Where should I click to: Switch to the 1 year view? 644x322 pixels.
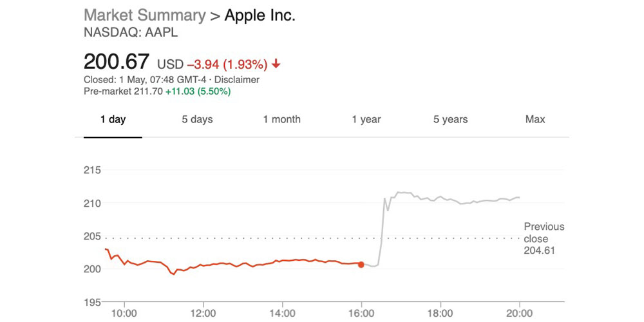366,119
